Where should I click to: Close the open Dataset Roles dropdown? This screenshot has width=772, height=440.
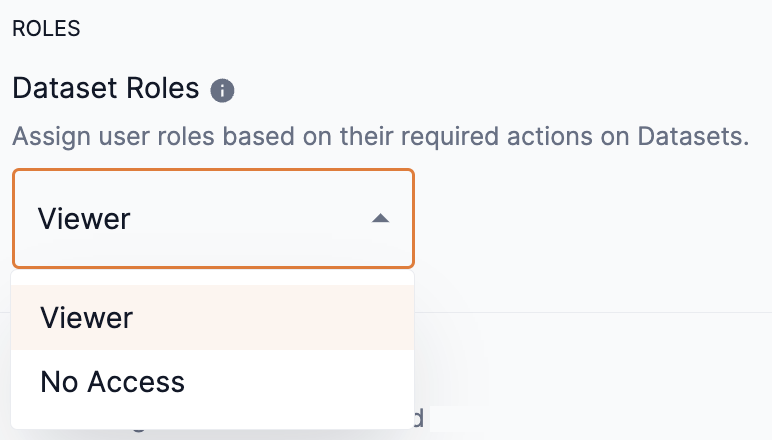(380, 218)
